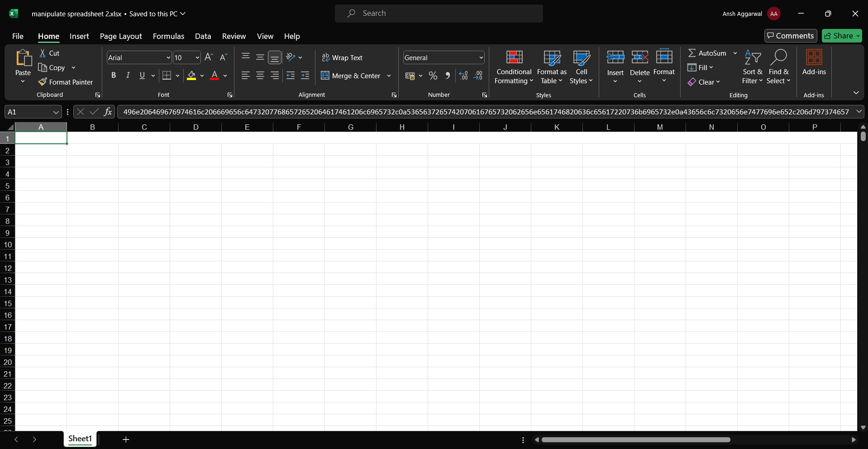Viewport: 868px width, 449px height.
Task: Decrease font size with the small A
Action: pos(223,57)
